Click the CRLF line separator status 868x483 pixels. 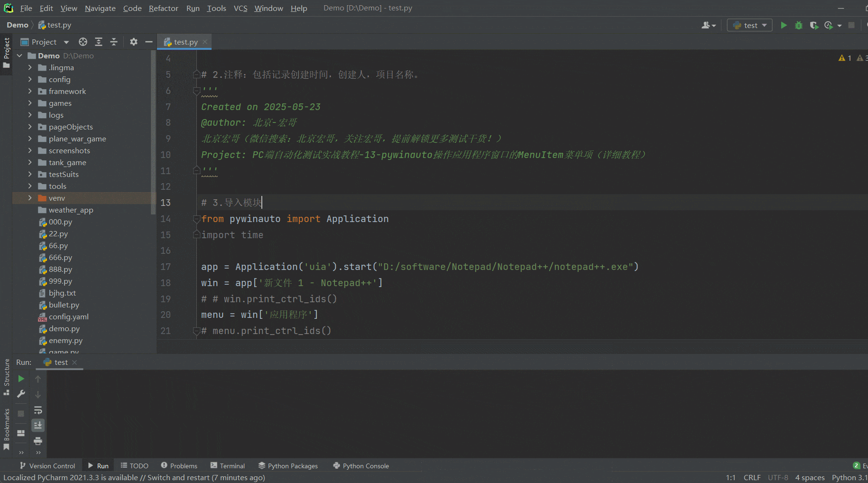[x=752, y=477]
